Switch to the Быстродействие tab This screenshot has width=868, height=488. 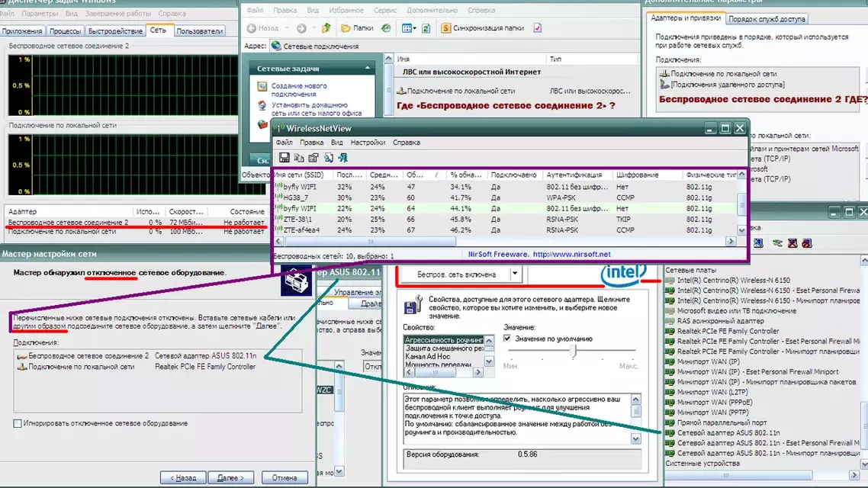click(x=115, y=31)
